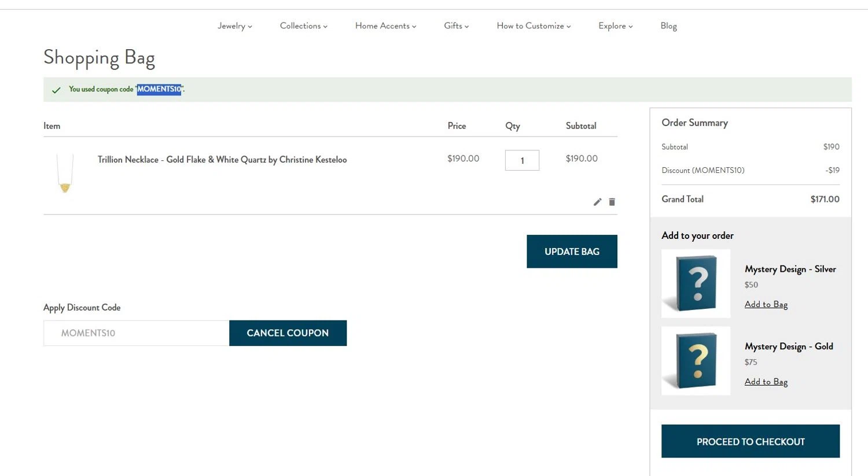Click the green checkmark in coupon message
Screen dimensions: 868x476
56,90
